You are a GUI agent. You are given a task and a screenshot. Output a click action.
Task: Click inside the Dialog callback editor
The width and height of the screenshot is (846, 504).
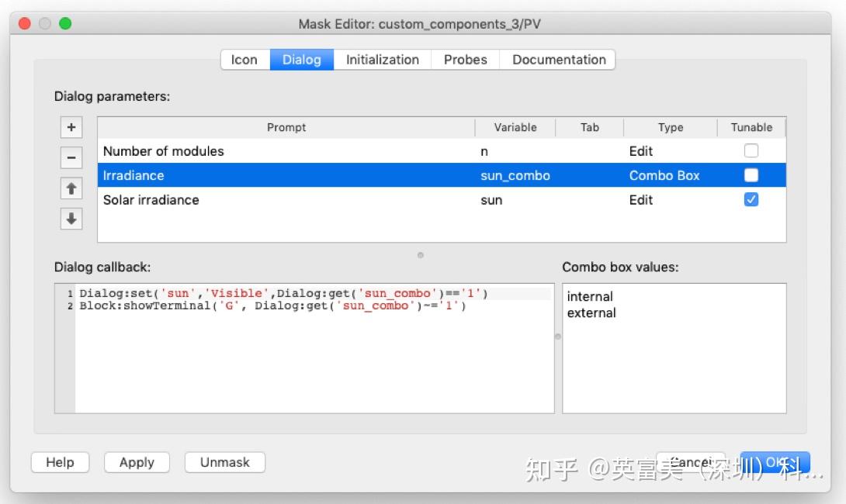(x=303, y=349)
